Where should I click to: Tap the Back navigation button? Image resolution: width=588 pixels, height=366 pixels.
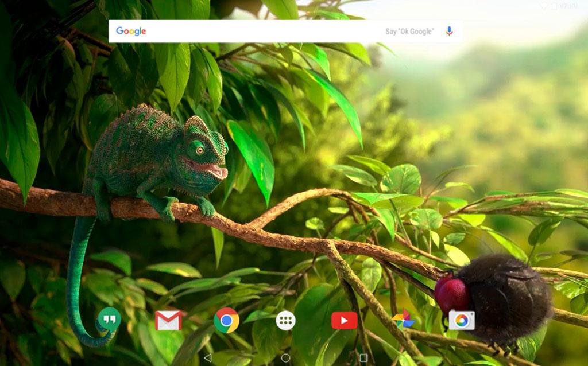tap(208, 358)
